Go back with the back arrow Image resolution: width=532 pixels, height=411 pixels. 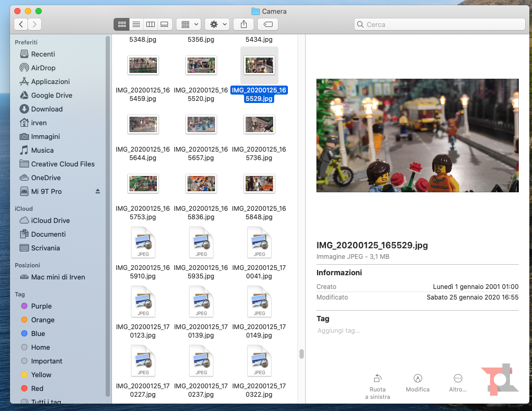pos(21,24)
